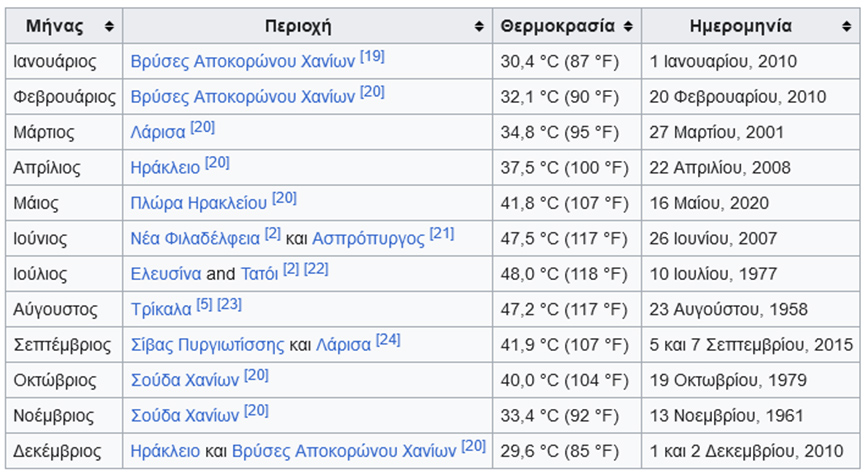Open Σούδα Χανίων link in Οκτώβριος row
The width and height of the screenshot is (868, 474).
click(185, 380)
